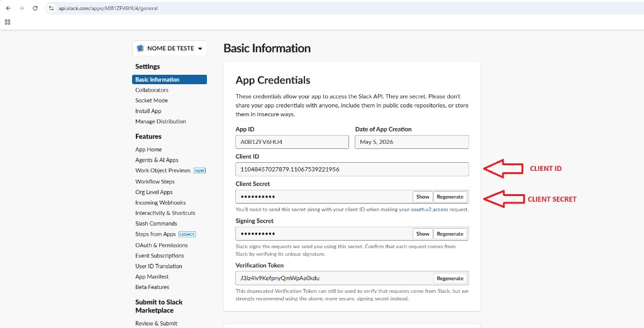Open Work Object Previews feature
The width and height of the screenshot is (644, 328).
(x=163, y=170)
